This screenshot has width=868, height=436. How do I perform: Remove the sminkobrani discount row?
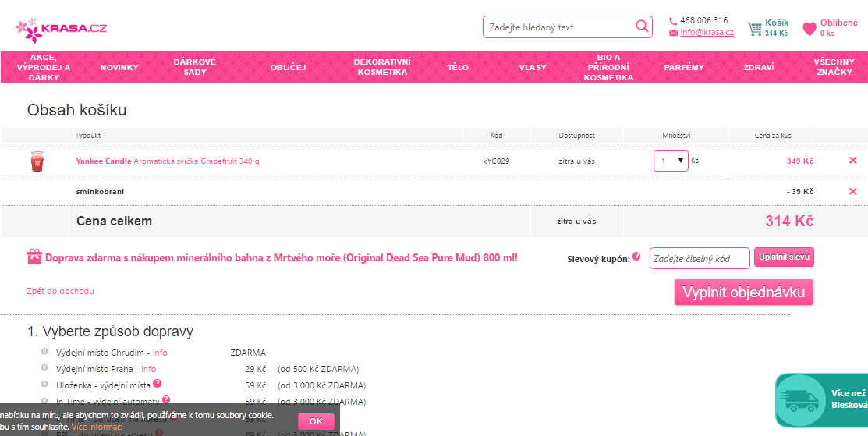tap(852, 192)
